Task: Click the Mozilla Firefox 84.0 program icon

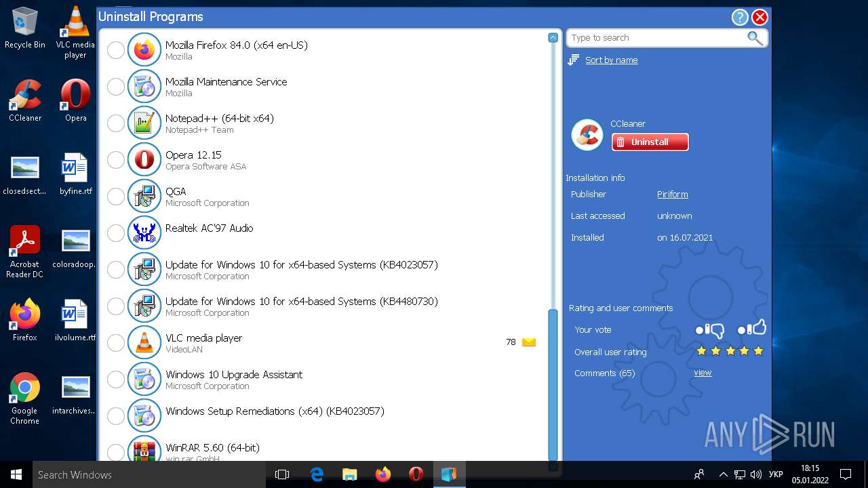Action: click(144, 50)
